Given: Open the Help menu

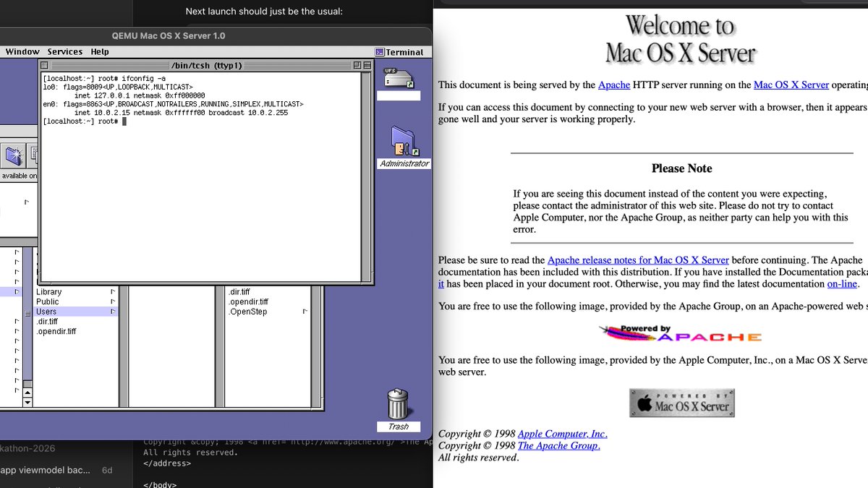Looking at the screenshot, I should [x=100, y=52].
